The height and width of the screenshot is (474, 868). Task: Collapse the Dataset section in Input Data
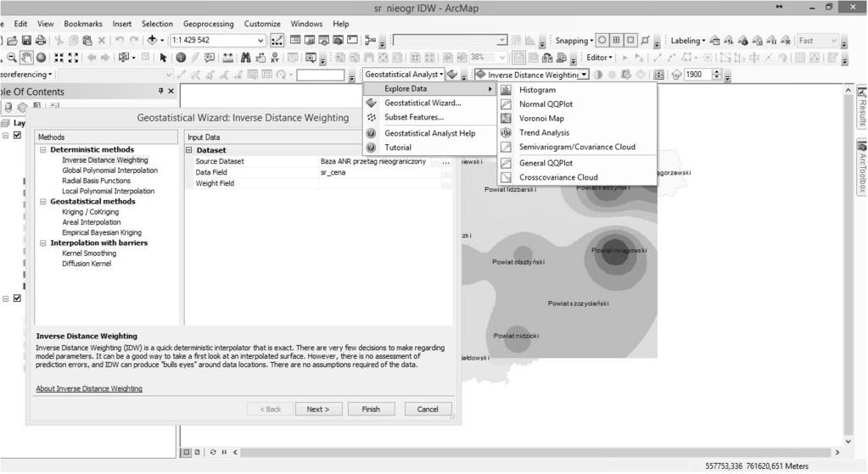(x=188, y=150)
